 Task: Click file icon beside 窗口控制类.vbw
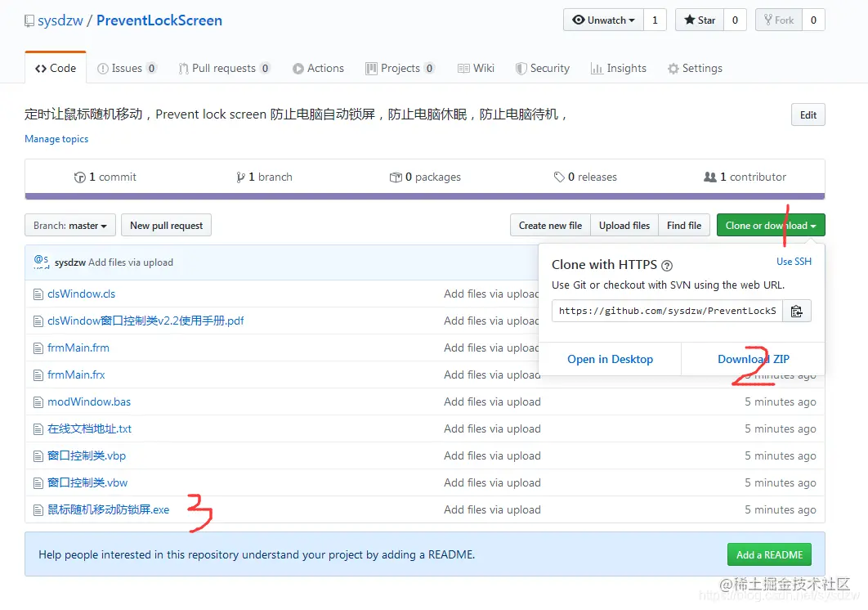coord(38,483)
